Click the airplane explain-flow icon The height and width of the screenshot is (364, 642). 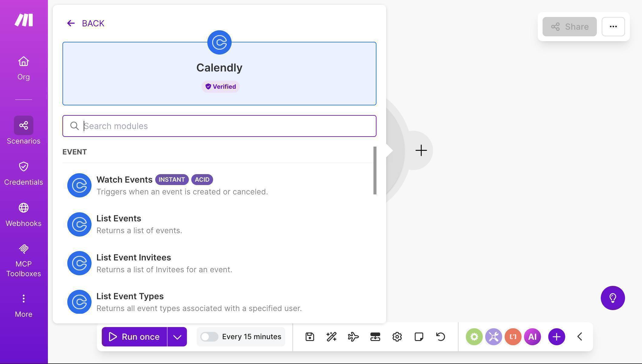click(x=353, y=336)
